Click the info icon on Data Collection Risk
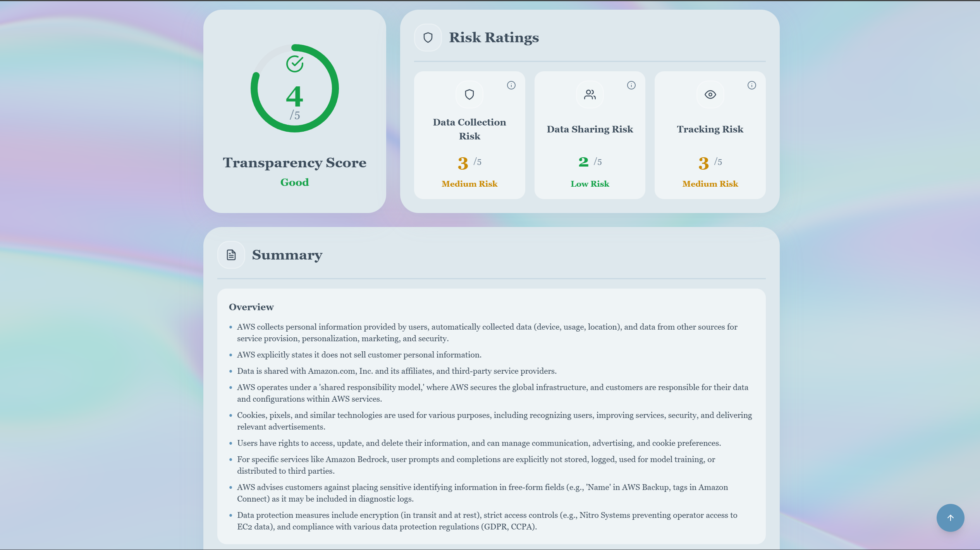Viewport: 980px width, 550px height. coord(511,85)
